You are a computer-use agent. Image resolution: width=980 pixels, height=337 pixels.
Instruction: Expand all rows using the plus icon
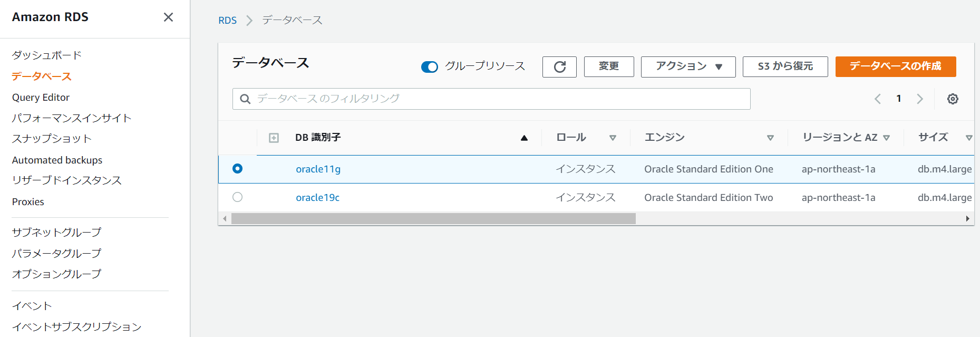click(x=274, y=138)
